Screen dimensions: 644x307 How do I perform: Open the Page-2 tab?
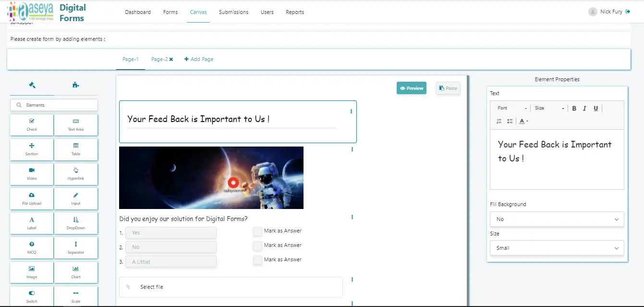158,59
